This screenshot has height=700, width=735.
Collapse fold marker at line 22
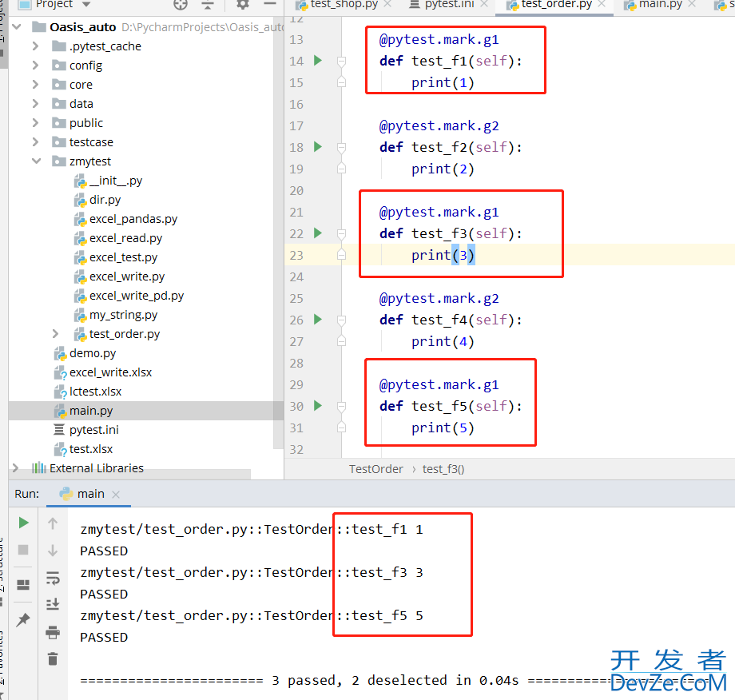pyautogui.click(x=342, y=233)
